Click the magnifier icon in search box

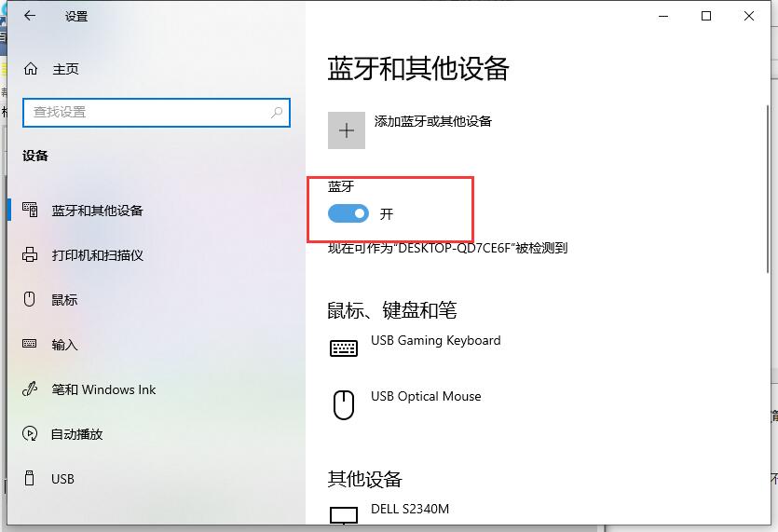(x=277, y=113)
